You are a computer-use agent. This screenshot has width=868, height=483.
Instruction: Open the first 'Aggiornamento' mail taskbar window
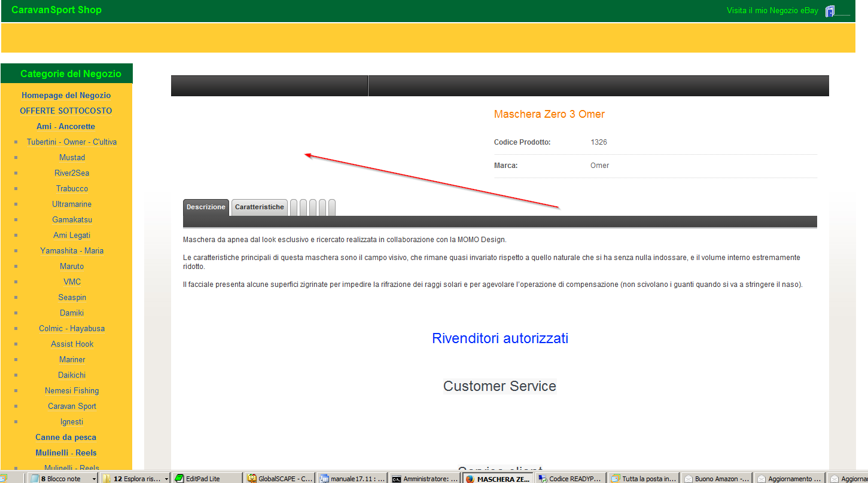789,478
